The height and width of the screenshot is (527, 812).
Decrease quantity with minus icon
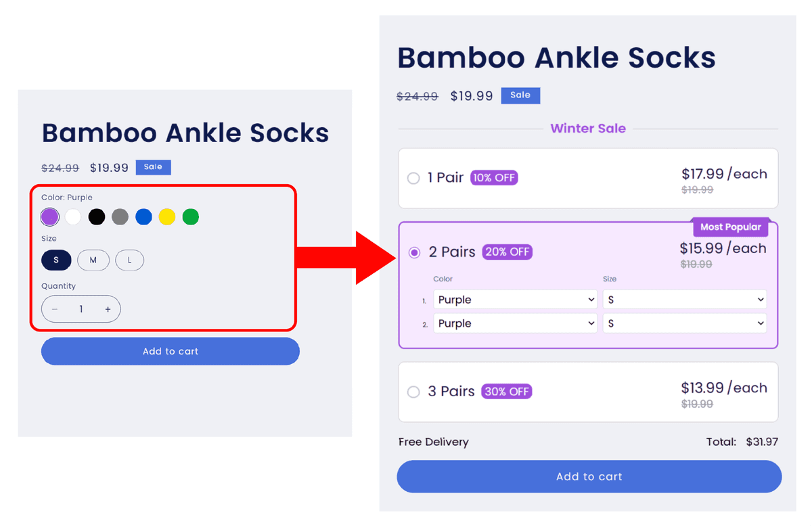55,309
